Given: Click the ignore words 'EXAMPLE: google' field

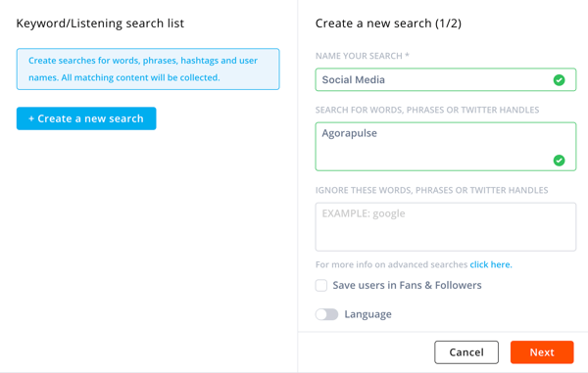Looking at the screenshot, I should point(446,227).
